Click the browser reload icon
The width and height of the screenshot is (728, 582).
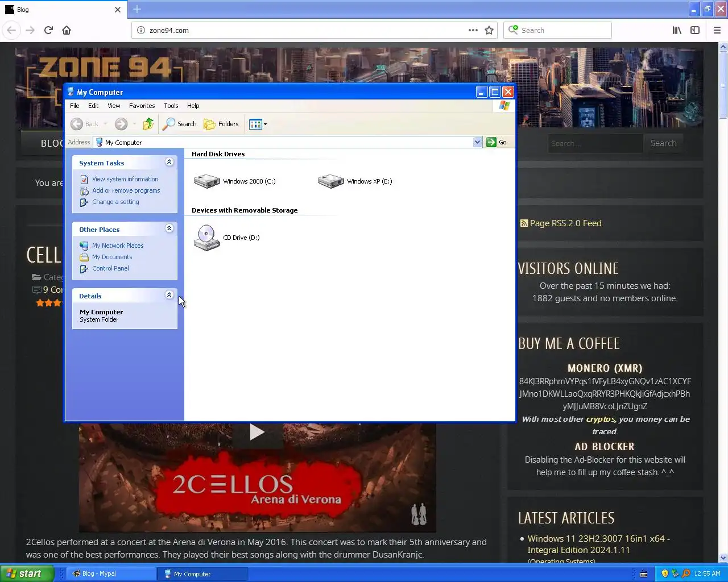(x=48, y=30)
